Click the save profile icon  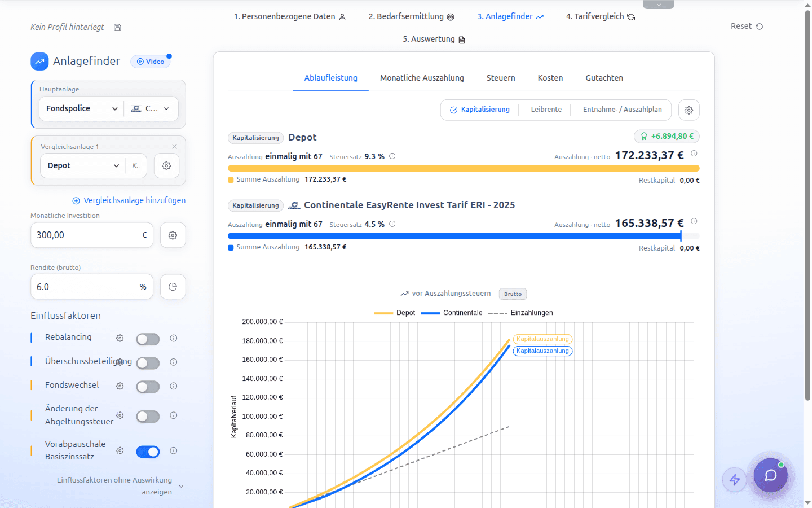[117, 27]
